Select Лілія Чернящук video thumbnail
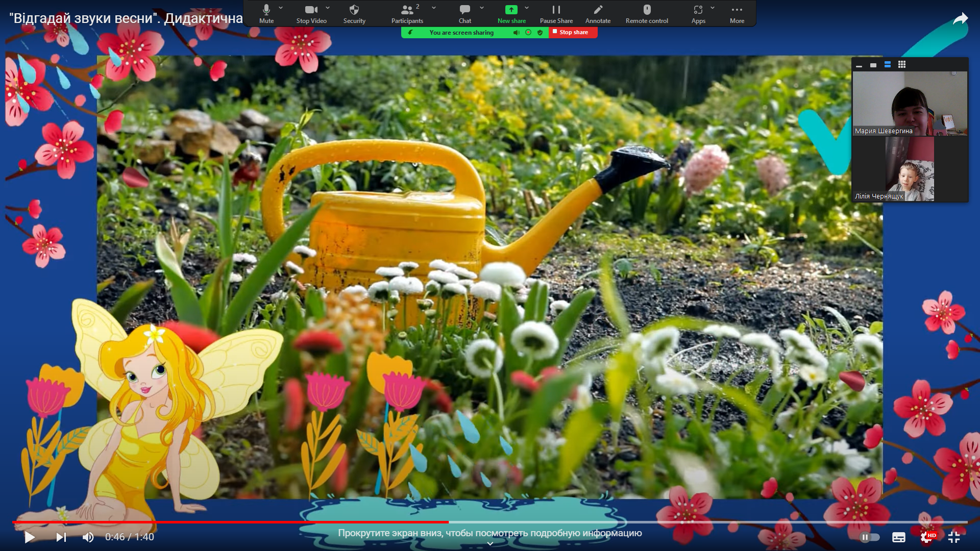980x551 pixels. pos(910,169)
